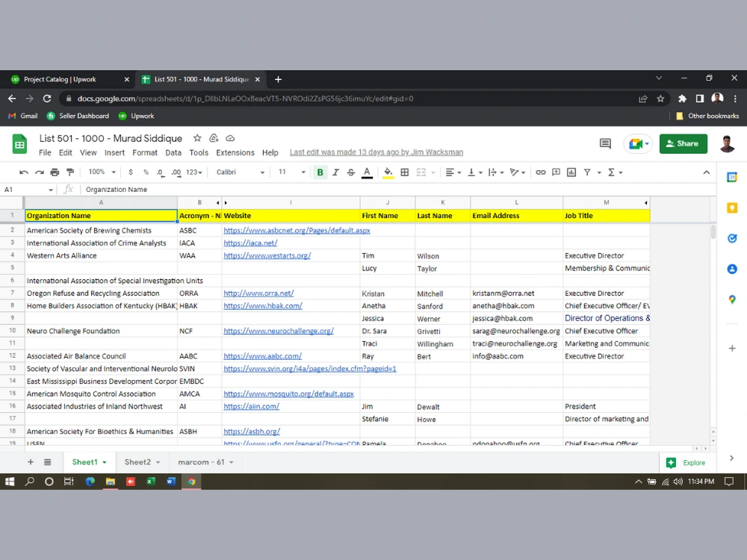
Task: Insert chart from the toolbar
Action: point(571,172)
